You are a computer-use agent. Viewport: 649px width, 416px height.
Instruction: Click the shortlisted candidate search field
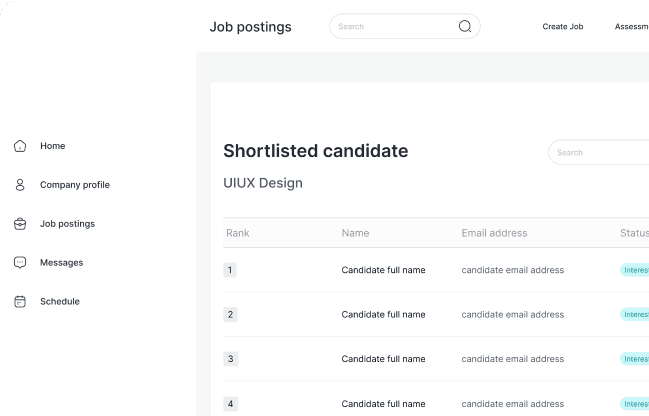(x=600, y=153)
